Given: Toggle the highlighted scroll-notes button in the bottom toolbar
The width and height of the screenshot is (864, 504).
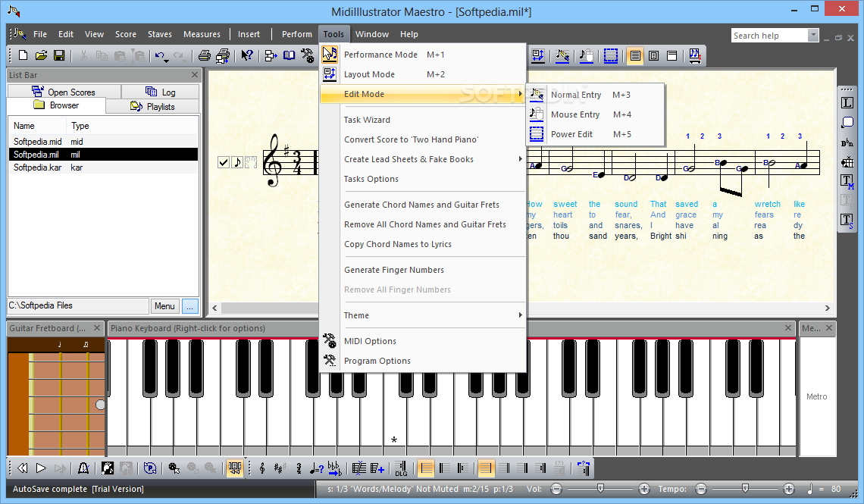Looking at the screenshot, I should pyautogui.click(x=235, y=468).
